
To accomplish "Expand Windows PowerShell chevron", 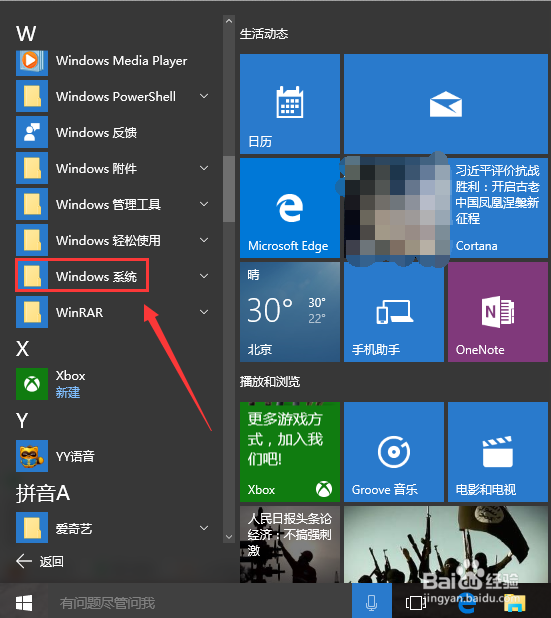I will 204,96.
